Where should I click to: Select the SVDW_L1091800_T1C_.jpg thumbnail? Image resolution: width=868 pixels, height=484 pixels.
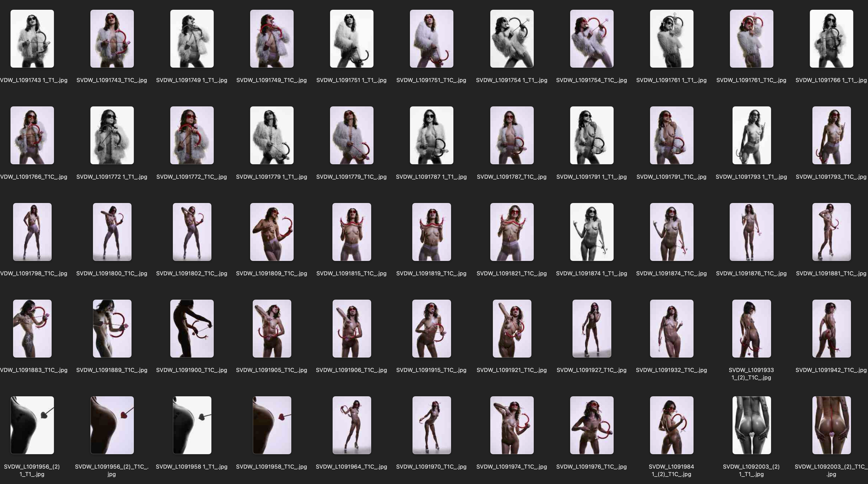(x=112, y=232)
